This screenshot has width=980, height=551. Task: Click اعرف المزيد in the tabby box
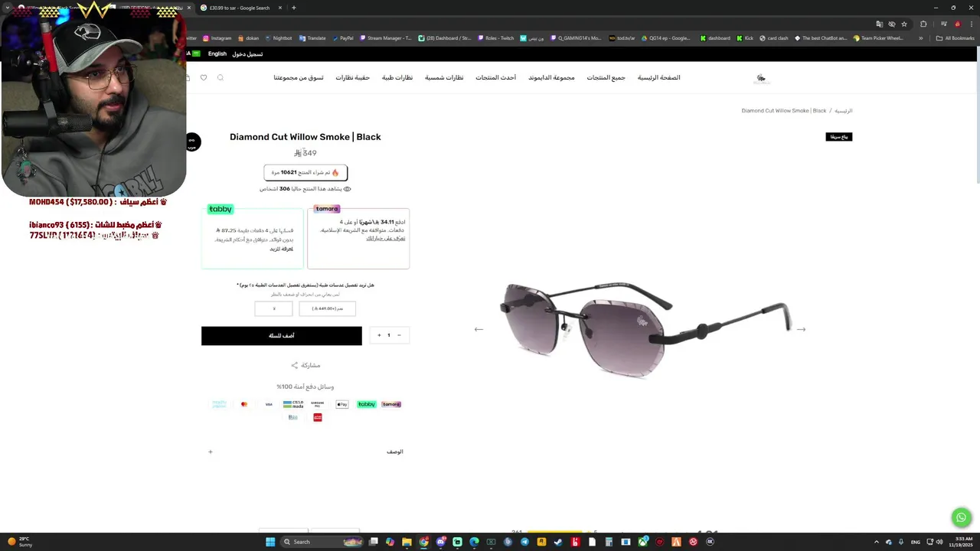(x=281, y=249)
